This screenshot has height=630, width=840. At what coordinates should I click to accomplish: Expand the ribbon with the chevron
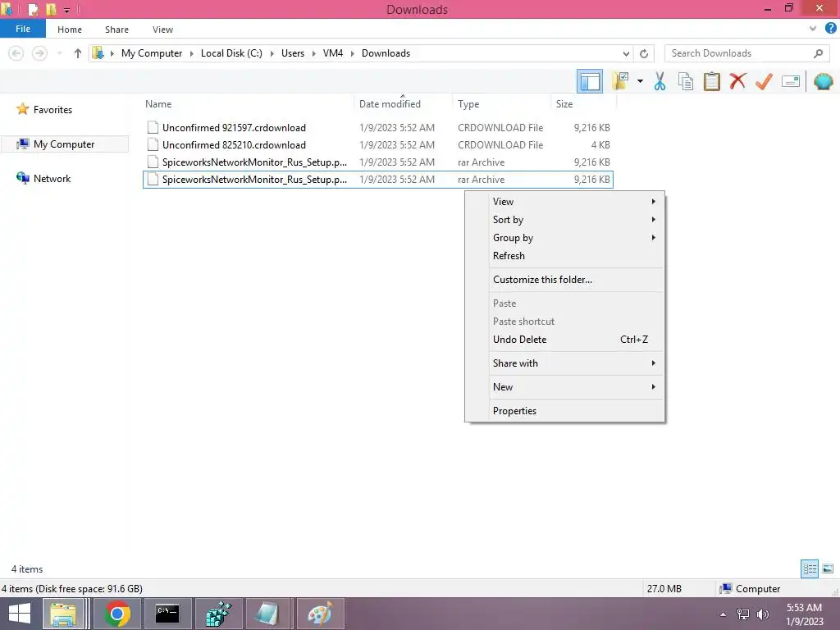click(x=813, y=29)
